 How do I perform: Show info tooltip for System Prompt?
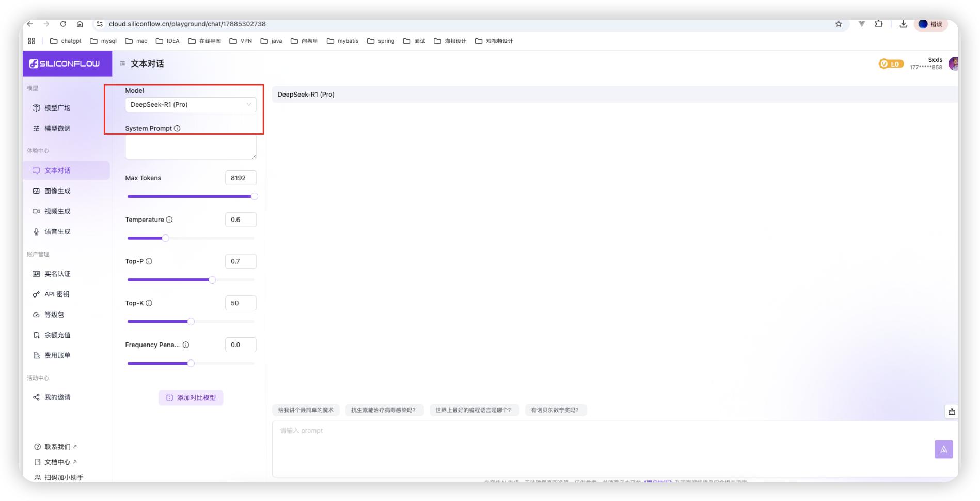coord(177,128)
